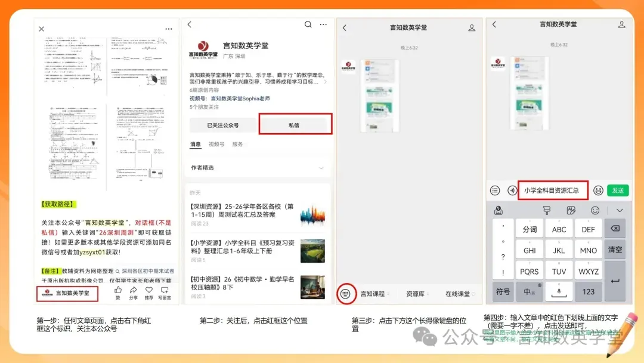Tap the WXYZ key

589,271
